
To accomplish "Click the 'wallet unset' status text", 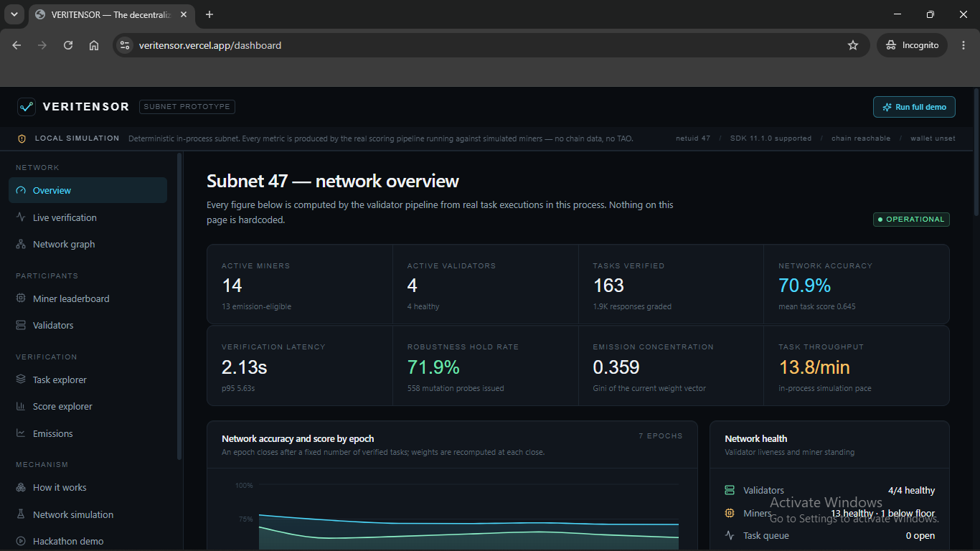I will [933, 138].
